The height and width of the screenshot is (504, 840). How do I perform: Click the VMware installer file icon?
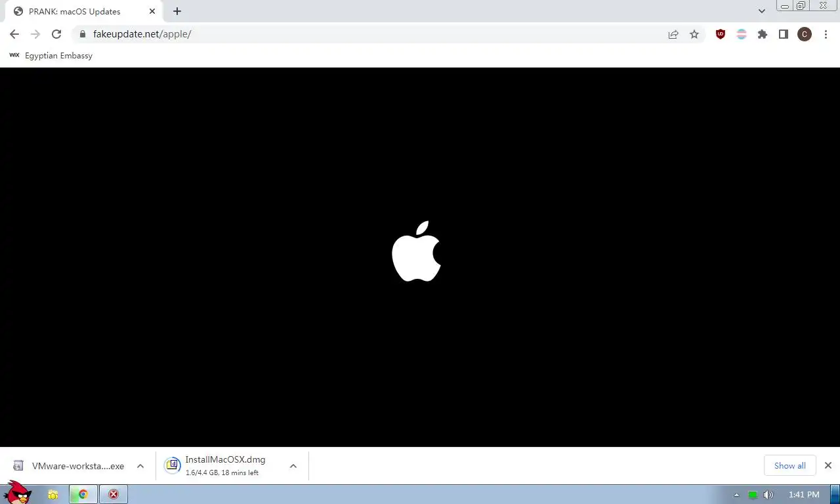pos(19,466)
